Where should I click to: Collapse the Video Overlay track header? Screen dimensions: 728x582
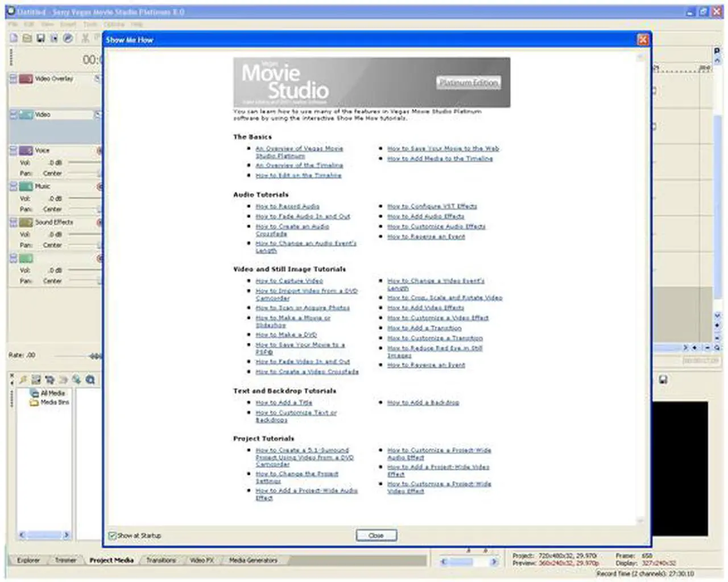(13, 79)
